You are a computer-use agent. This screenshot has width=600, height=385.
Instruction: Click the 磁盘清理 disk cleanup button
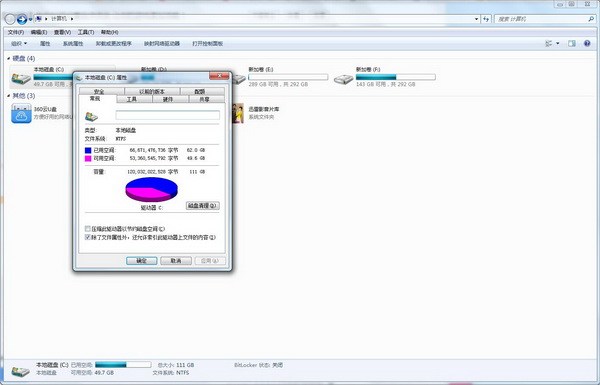click(x=203, y=206)
